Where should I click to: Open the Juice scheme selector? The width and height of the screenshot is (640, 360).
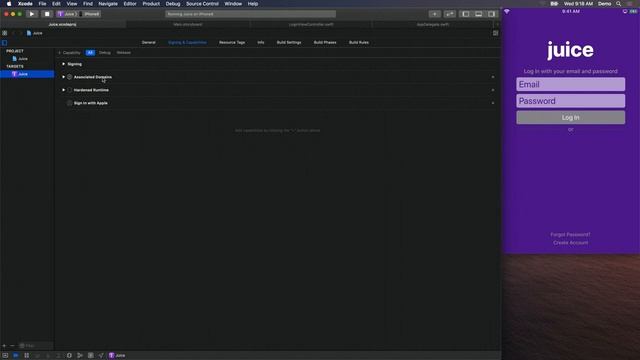[66, 14]
